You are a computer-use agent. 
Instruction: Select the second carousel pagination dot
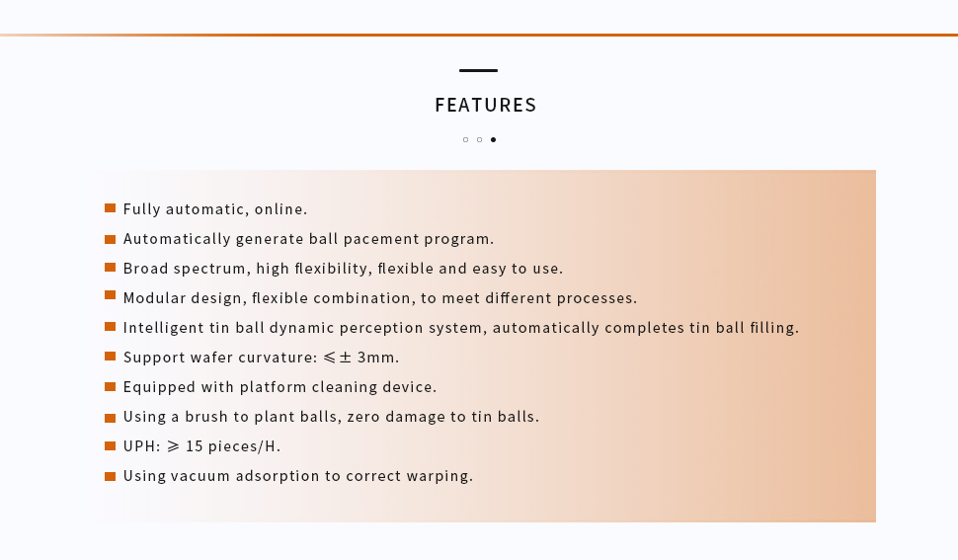[x=479, y=139]
